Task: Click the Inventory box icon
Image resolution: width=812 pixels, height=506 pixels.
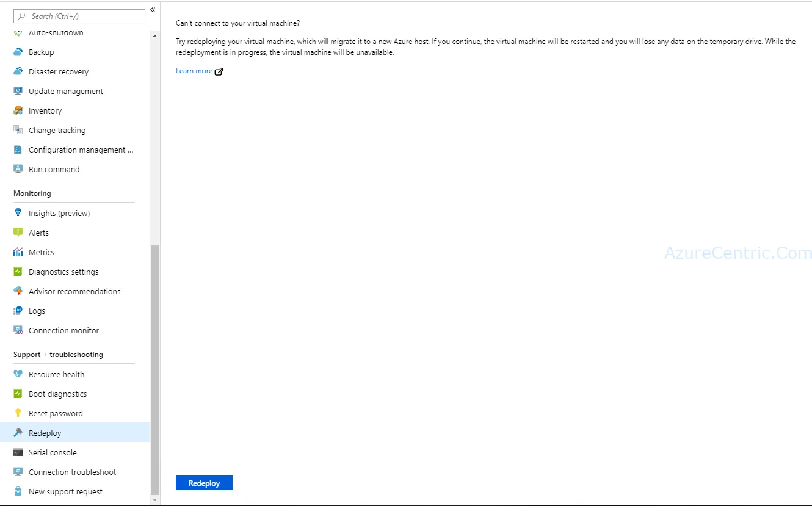Action: (18, 110)
